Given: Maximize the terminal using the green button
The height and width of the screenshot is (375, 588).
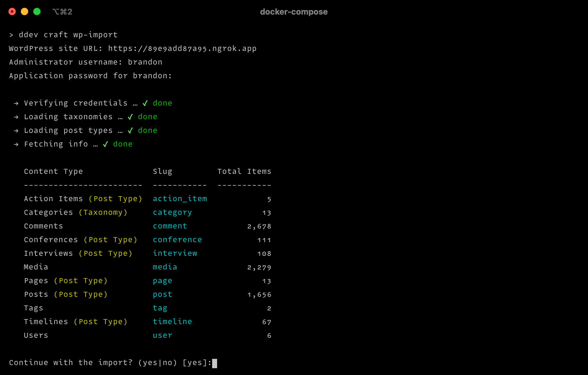Looking at the screenshot, I should pyautogui.click(x=37, y=11).
